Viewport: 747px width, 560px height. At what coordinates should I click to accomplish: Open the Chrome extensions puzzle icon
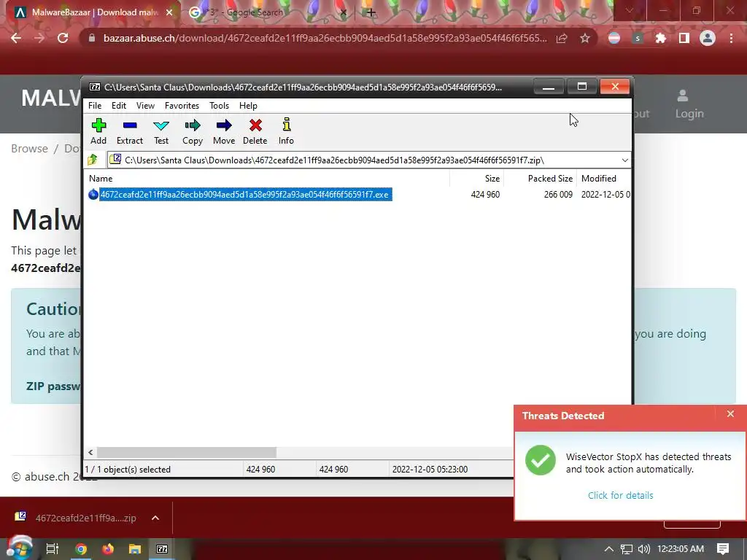[x=660, y=38]
